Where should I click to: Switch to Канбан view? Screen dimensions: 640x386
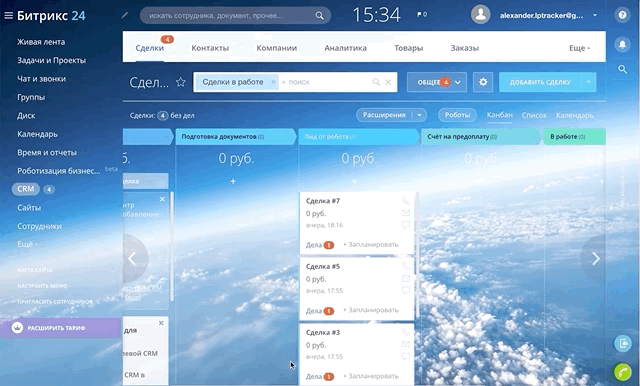499,115
